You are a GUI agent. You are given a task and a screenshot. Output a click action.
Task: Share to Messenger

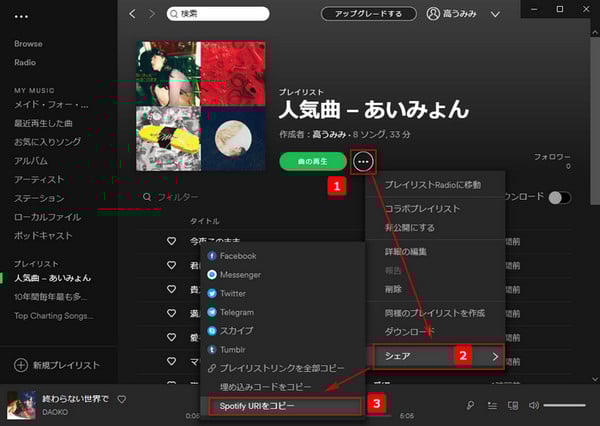click(x=282, y=274)
